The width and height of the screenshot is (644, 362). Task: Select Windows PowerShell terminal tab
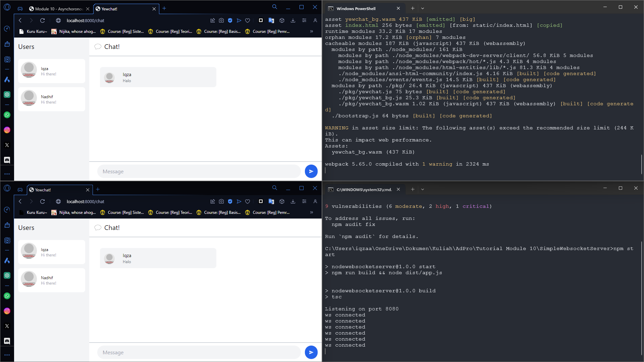(364, 8)
